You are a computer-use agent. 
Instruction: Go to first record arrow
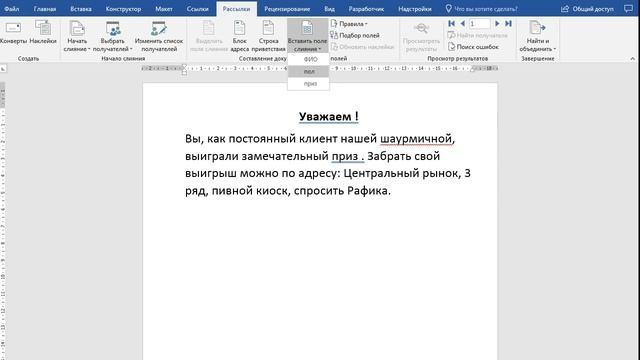[451, 24]
